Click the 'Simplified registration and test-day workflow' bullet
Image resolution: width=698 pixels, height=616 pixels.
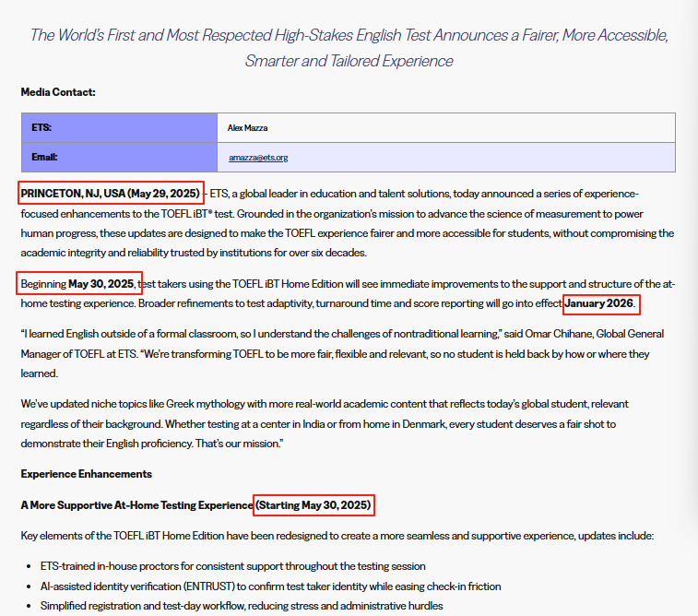tap(242, 606)
